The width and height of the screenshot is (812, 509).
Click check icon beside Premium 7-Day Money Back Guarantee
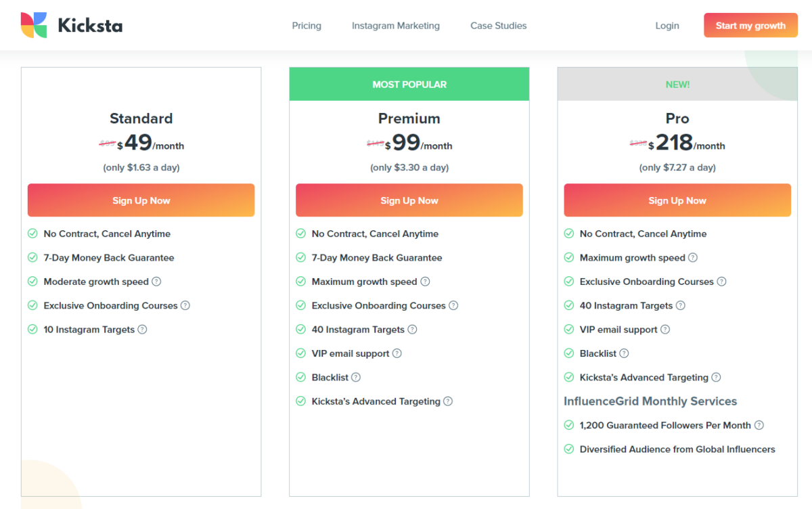[x=300, y=257]
